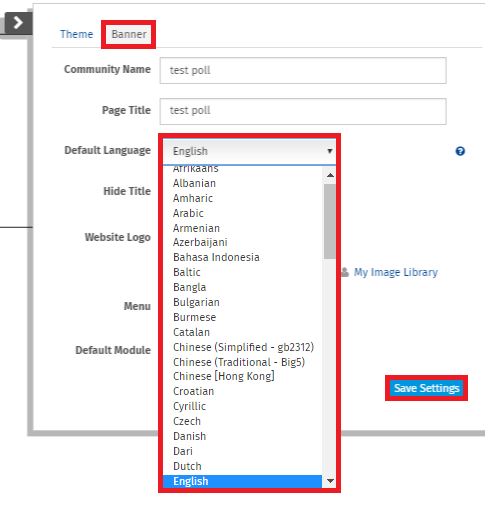Choose Armenian in the list

(242, 228)
